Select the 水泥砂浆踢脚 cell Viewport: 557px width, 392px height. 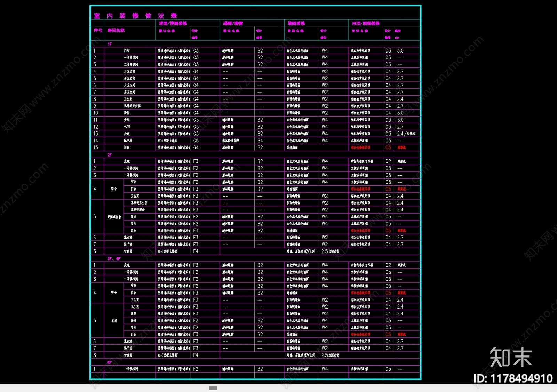(231, 141)
